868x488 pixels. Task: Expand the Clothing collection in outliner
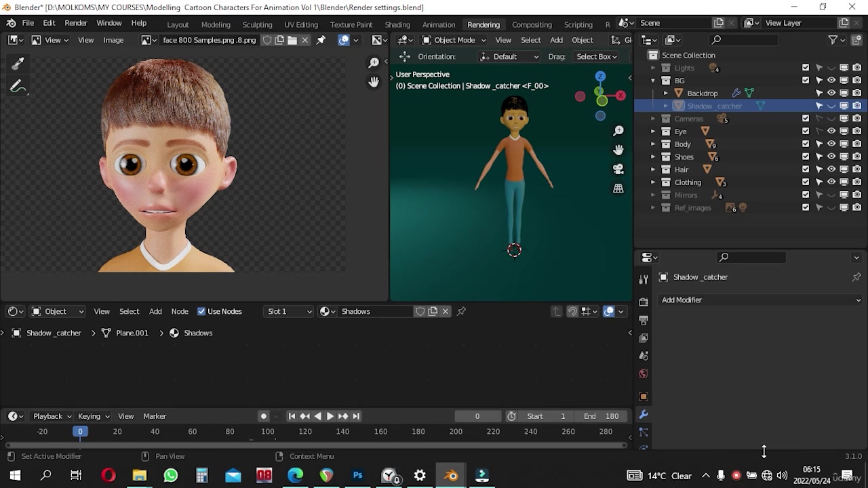tap(653, 182)
